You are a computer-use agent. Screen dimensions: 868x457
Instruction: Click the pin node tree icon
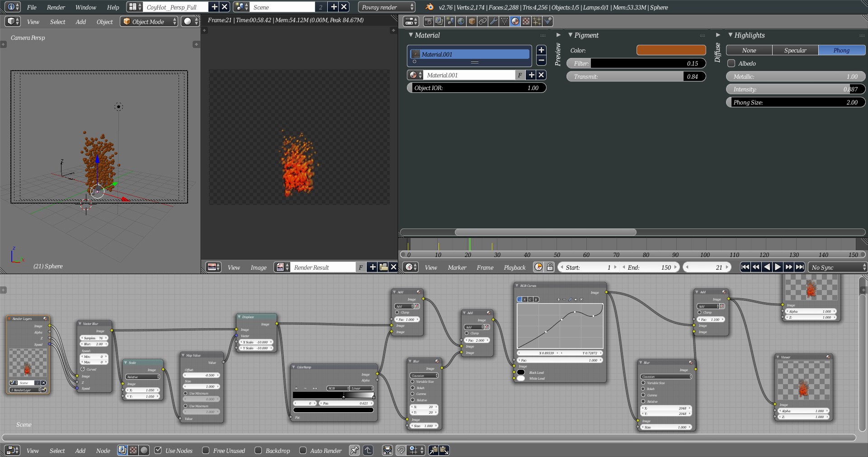click(354, 450)
